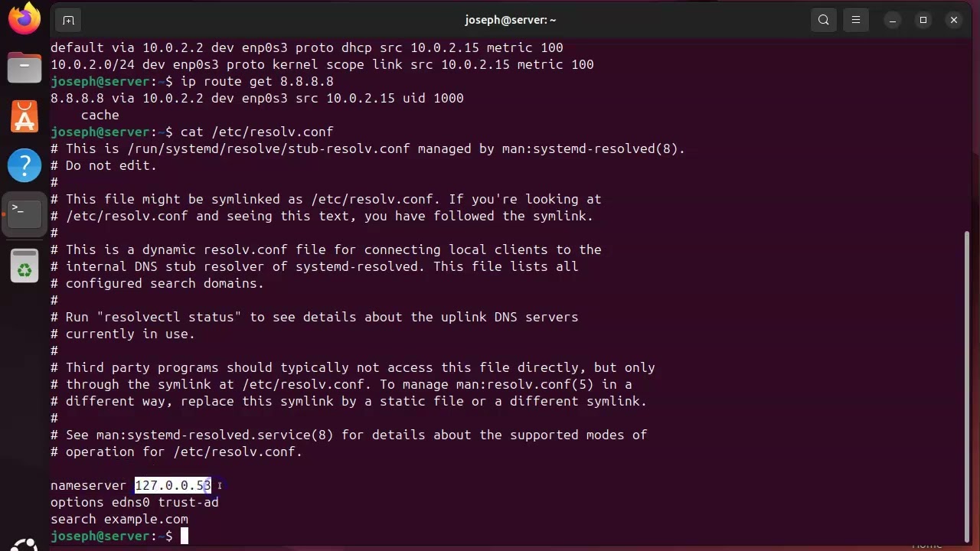Click the 'cat /etc/resolv.conf' command text
980x551 pixels.
[256, 132]
